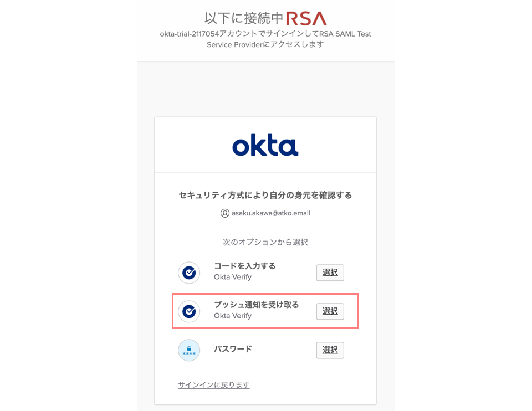Click Okta Verify icon next to プッシュ通知を受け取る
Image resolution: width=532 pixels, height=411 pixels.
tap(189, 311)
